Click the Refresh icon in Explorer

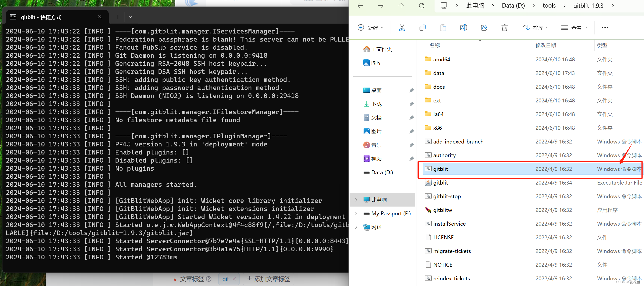(422, 6)
